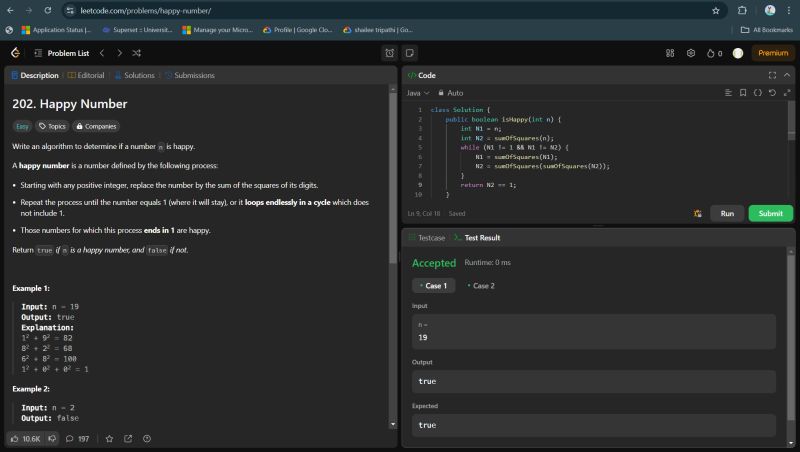Show the Companies tag
This screenshot has width=800, height=452.
(x=96, y=127)
